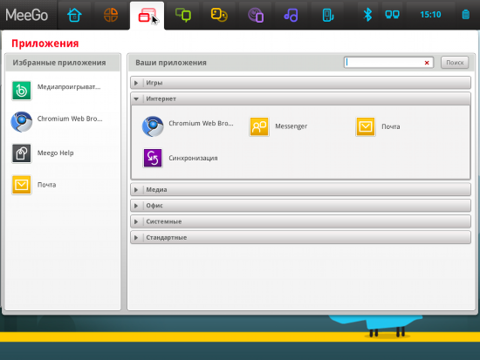The height and width of the screenshot is (360, 480).
Task: Expand the Офис category
Action: 300,206
